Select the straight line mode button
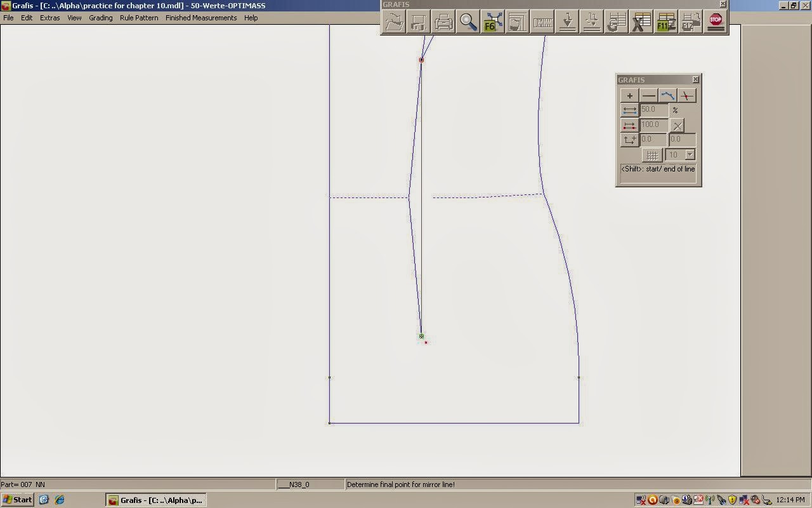Image resolution: width=812 pixels, height=508 pixels. tap(648, 96)
